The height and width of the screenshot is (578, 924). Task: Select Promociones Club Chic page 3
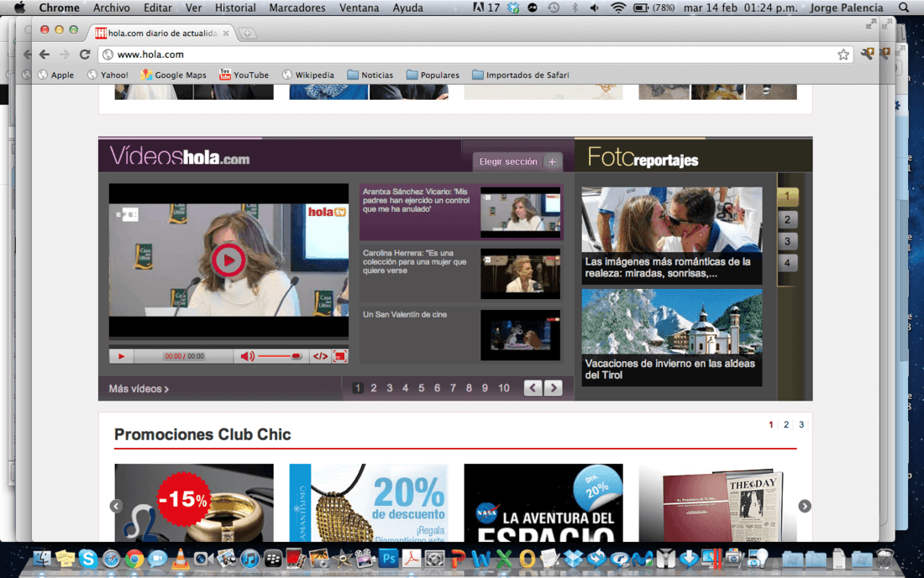(x=801, y=424)
